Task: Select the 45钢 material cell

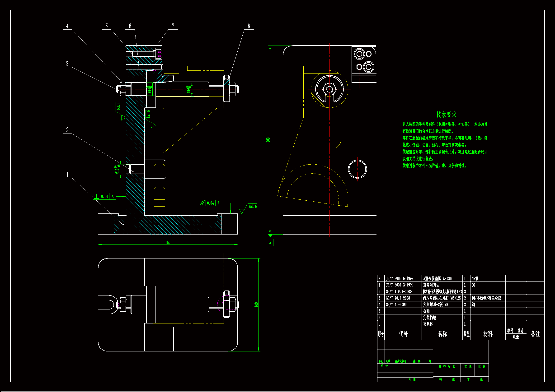Action: pos(475,278)
